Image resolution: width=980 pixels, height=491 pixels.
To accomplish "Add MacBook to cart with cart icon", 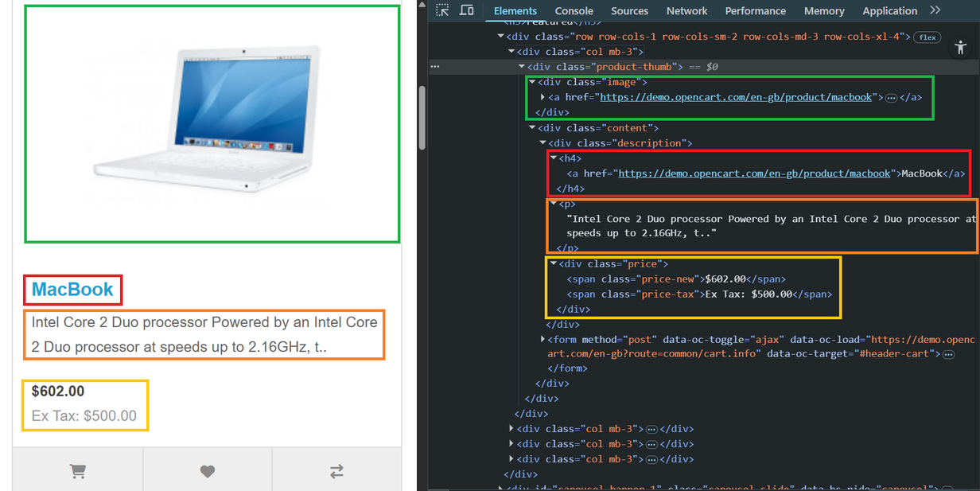I will [78, 471].
